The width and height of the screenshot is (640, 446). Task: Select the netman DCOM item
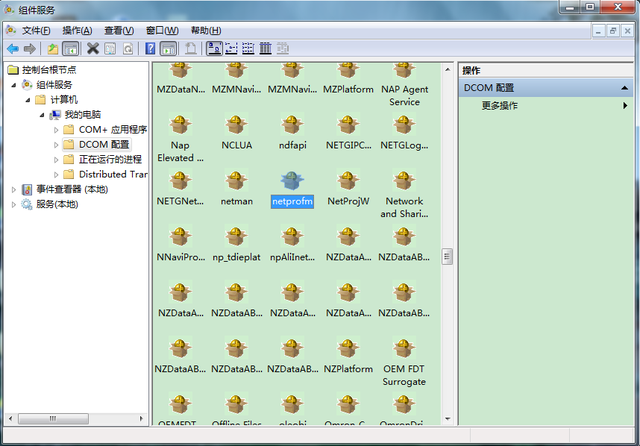coord(236,190)
